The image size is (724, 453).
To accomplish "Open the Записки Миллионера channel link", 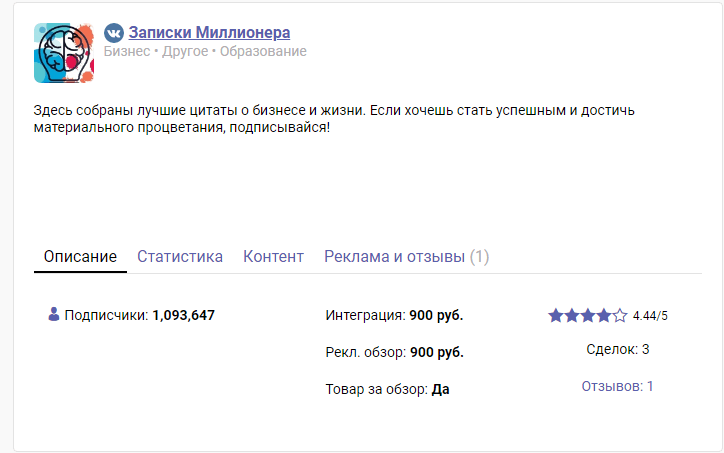I will tap(209, 32).
